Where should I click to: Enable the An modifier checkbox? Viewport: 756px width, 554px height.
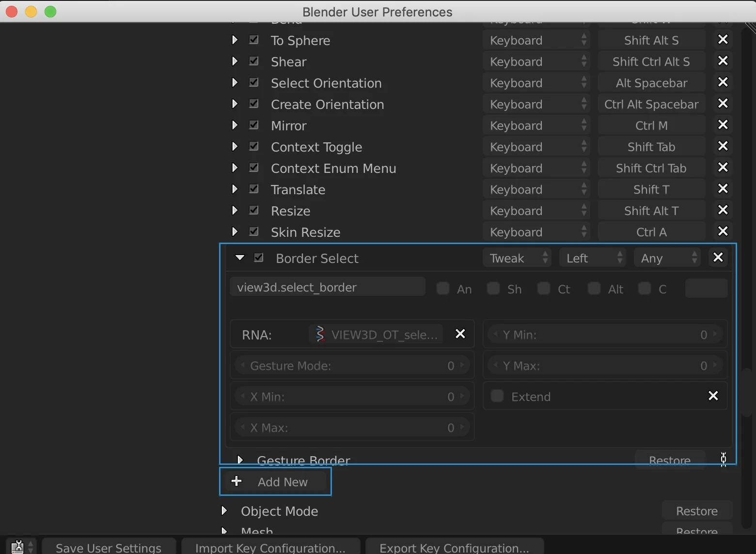point(442,288)
